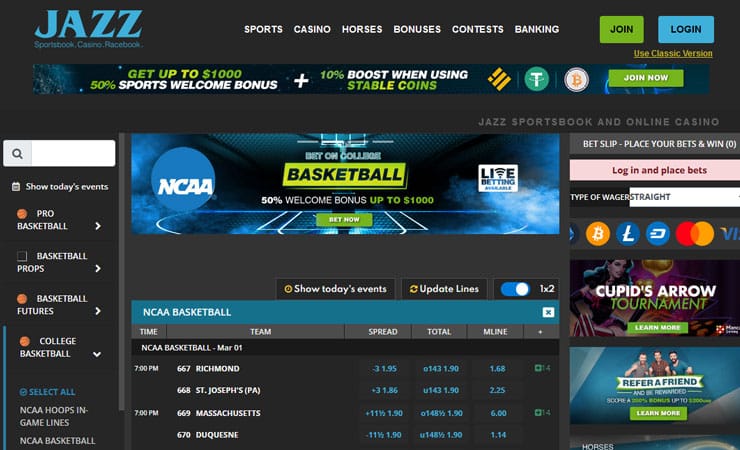Screen dimensions: 740x450
Task: Click the NCAA logo in basketball banner
Action: coord(183,180)
